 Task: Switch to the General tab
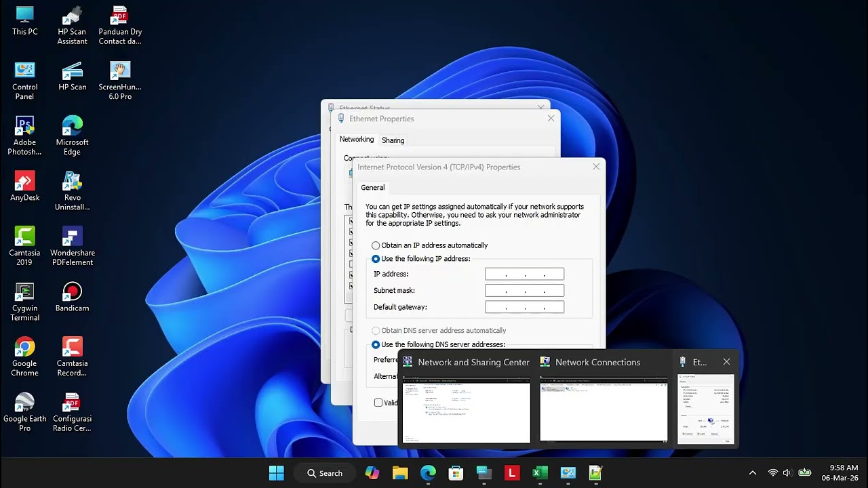[372, 188]
